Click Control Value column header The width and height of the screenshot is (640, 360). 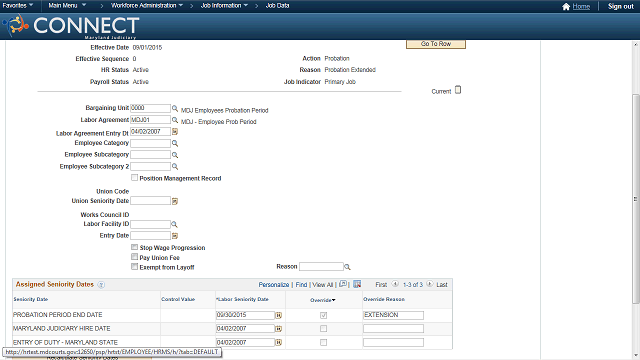point(178,300)
